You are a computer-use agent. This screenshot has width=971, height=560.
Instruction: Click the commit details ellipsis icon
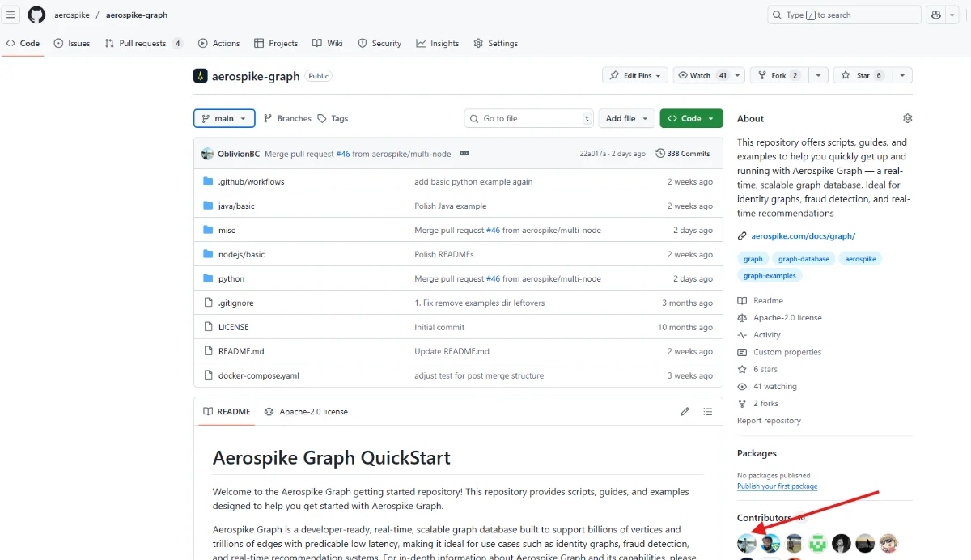[464, 153]
